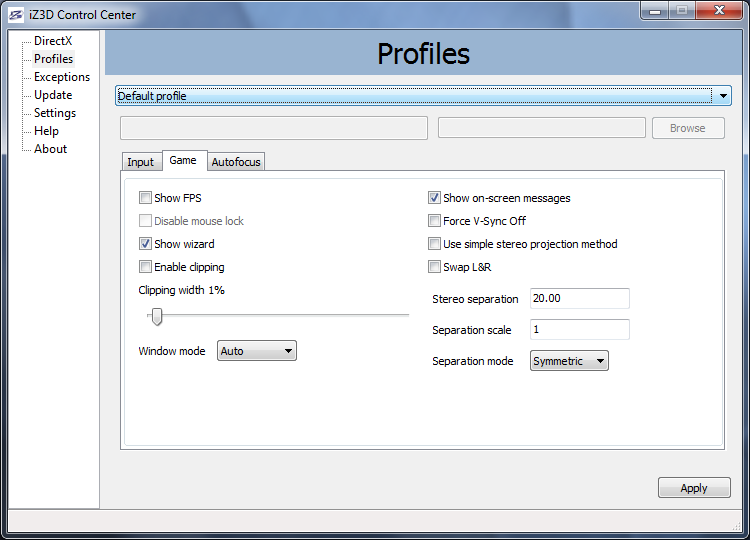Go to the Update section

pos(53,95)
